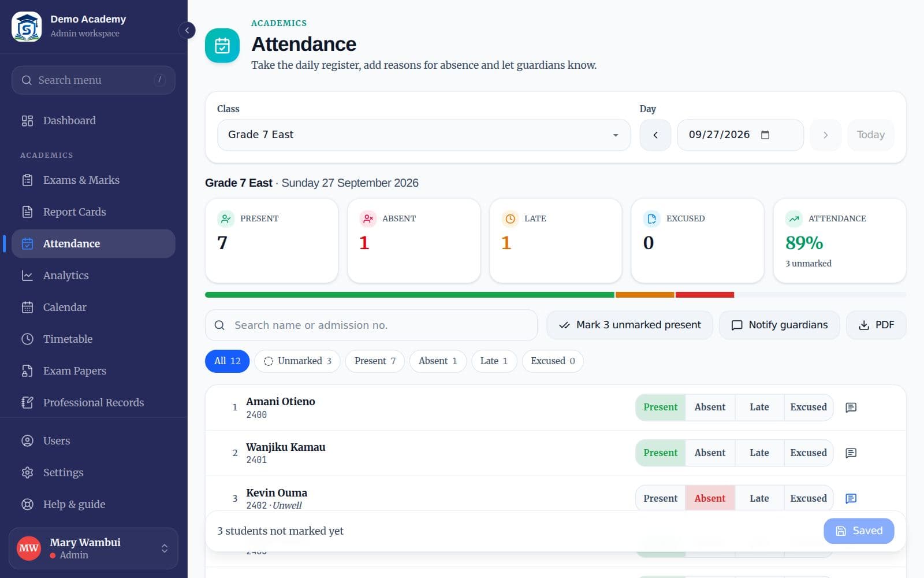
Task: Click the MW user avatar
Action: click(x=29, y=548)
